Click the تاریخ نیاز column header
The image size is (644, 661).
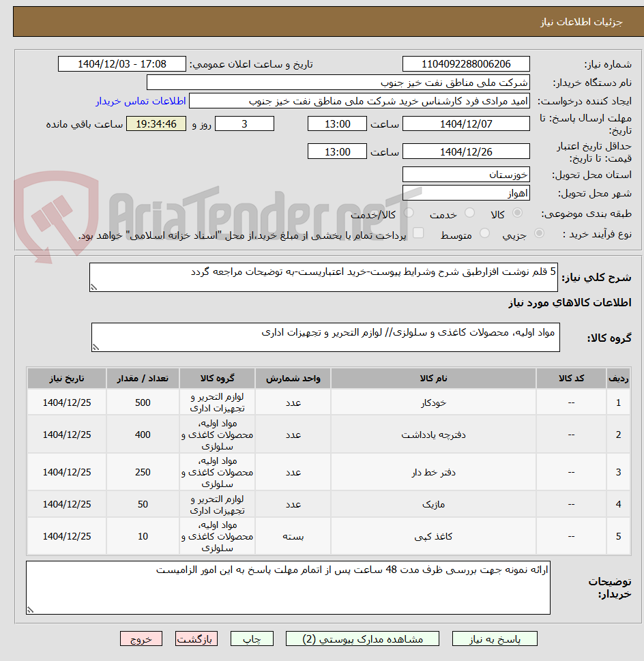click(67, 378)
